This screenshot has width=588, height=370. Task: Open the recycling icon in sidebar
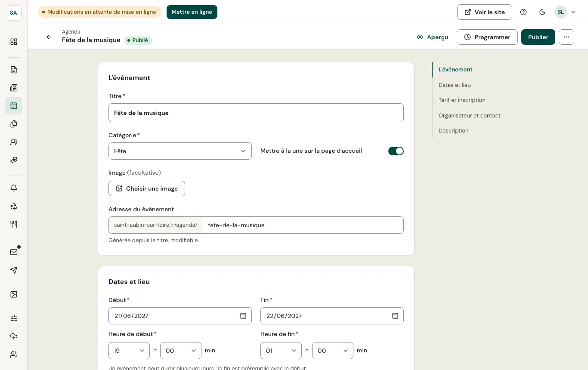click(14, 206)
